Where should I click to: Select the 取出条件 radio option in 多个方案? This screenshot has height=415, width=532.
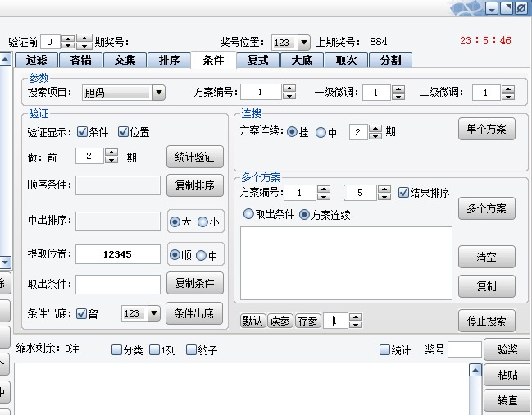tap(248, 215)
